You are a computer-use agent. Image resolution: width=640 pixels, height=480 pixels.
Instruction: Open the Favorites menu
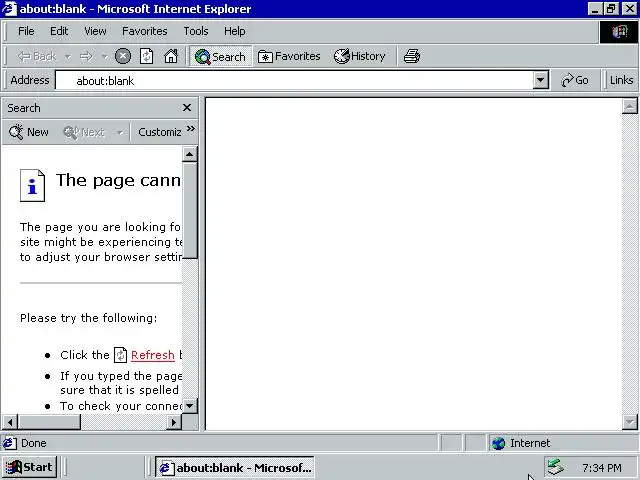click(144, 31)
